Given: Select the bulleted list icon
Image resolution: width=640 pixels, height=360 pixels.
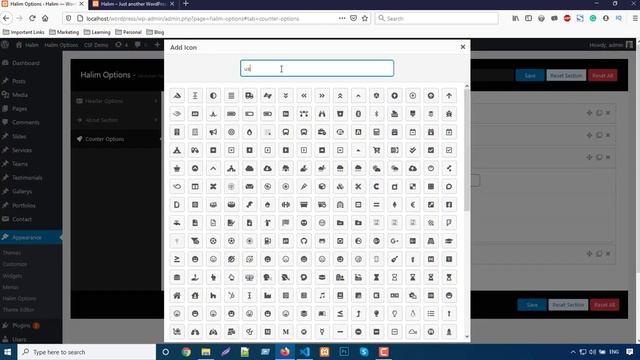Looking at the screenshot, I should point(431,313).
